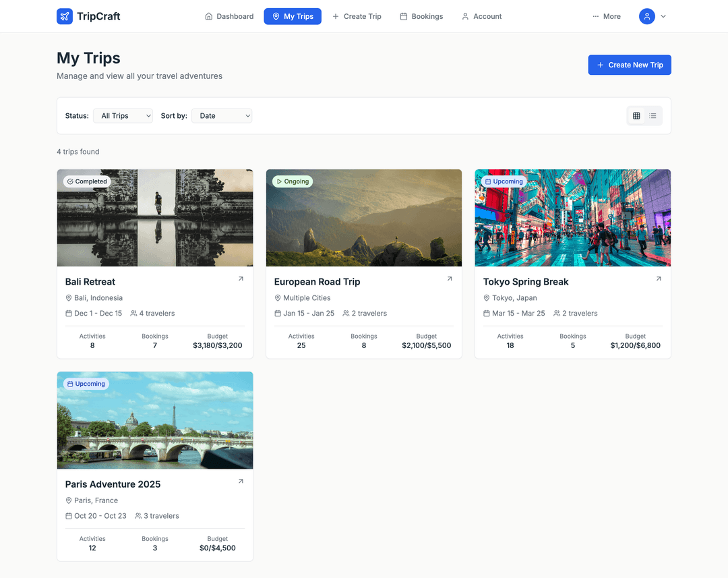Click the user avatar profile icon

646,16
